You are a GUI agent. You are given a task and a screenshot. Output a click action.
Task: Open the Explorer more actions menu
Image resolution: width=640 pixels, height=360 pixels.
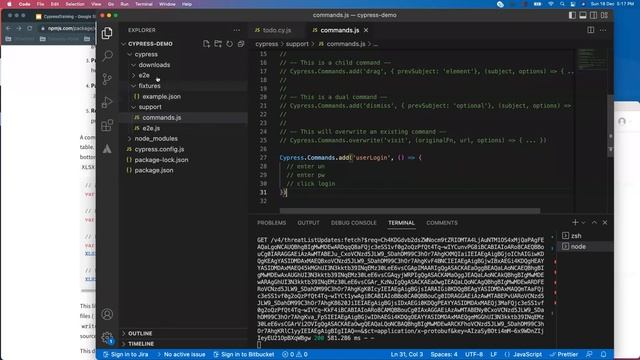coord(237,30)
